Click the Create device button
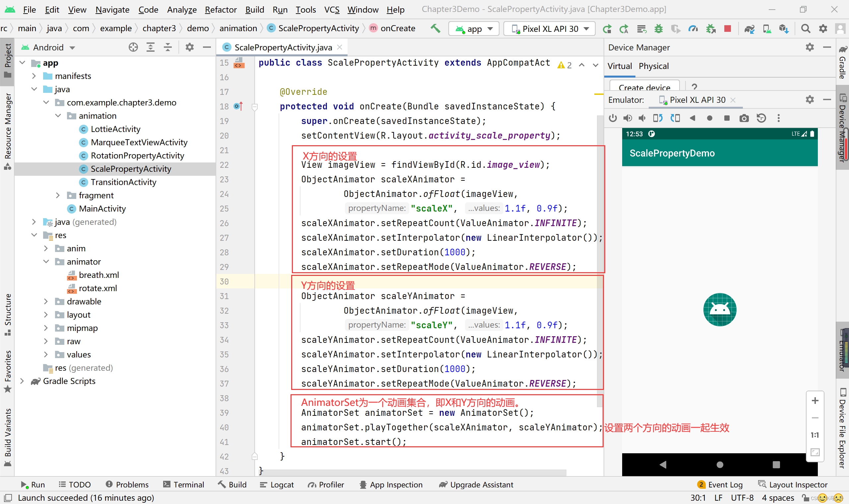The width and height of the screenshot is (849, 504). (x=644, y=87)
